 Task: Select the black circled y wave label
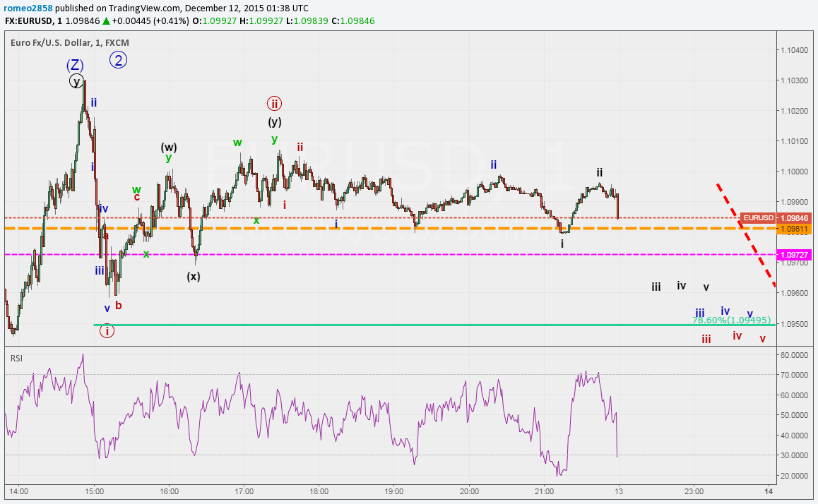click(76, 81)
